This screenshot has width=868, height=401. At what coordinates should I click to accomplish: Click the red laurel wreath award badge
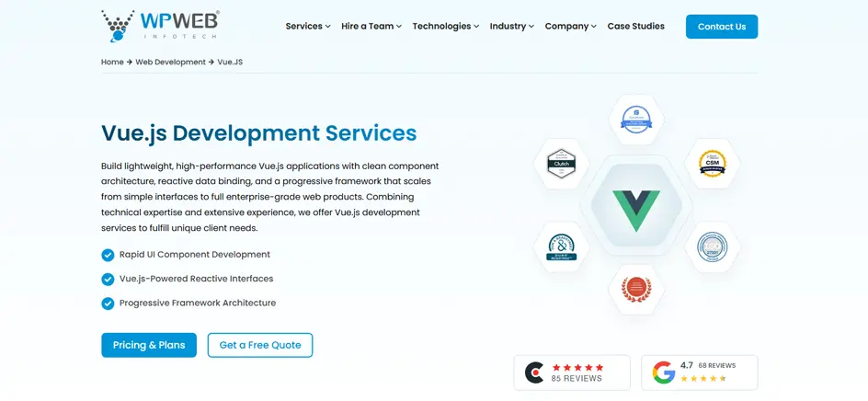tap(636, 290)
